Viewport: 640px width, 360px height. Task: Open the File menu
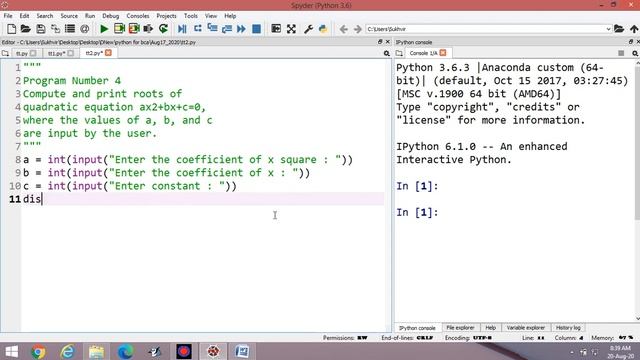point(8,16)
